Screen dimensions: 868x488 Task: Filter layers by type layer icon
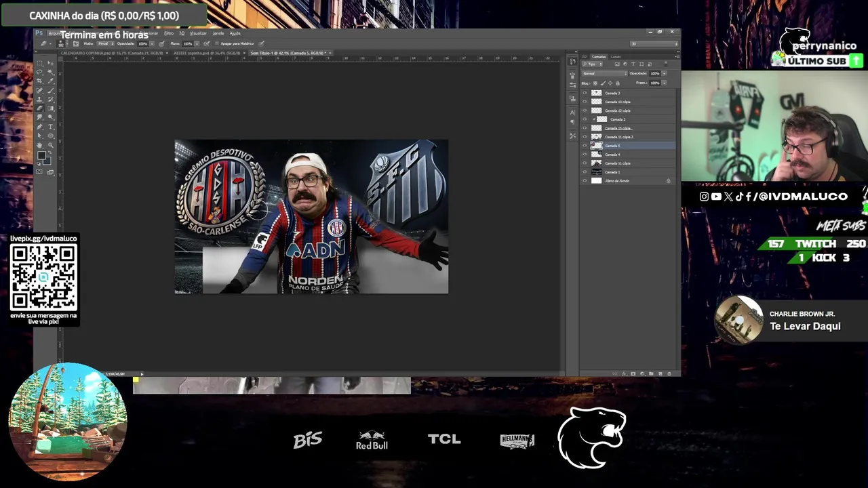click(633, 64)
